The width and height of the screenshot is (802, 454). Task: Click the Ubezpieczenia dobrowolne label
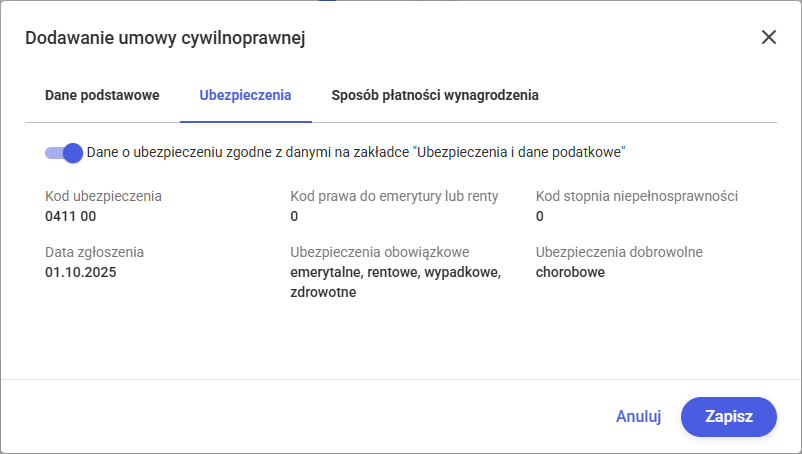(619, 252)
